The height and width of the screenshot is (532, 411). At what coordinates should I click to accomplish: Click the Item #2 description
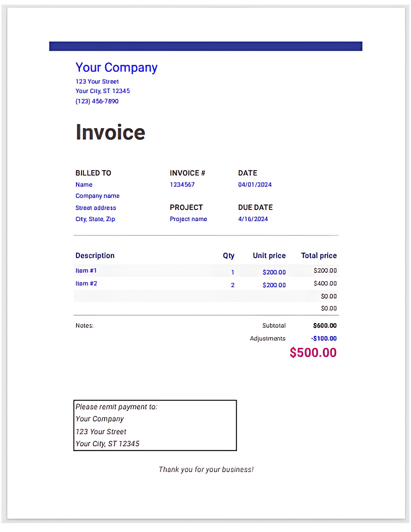[x=86, y=284]
